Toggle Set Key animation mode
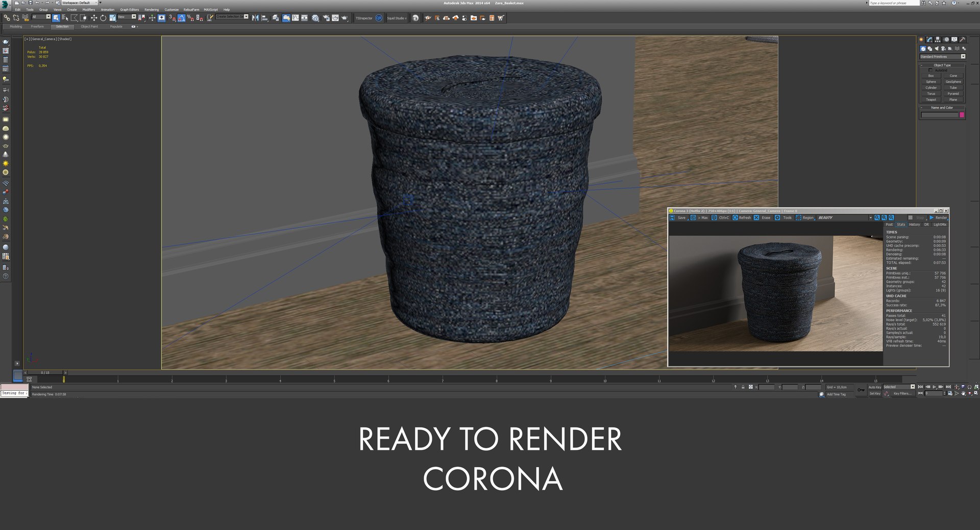The width and height of the screenshot is (980, 530). (x=875, y=394)
